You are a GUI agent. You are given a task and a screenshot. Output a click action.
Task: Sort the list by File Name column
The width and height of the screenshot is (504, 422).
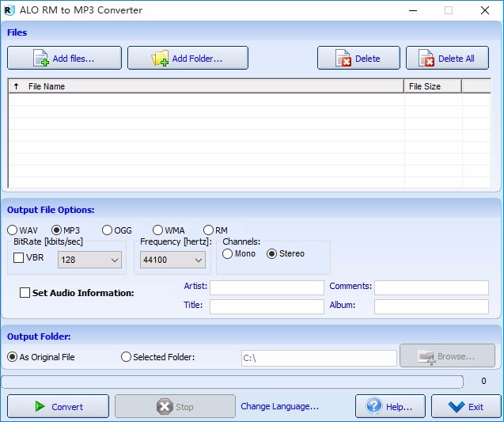206,86
